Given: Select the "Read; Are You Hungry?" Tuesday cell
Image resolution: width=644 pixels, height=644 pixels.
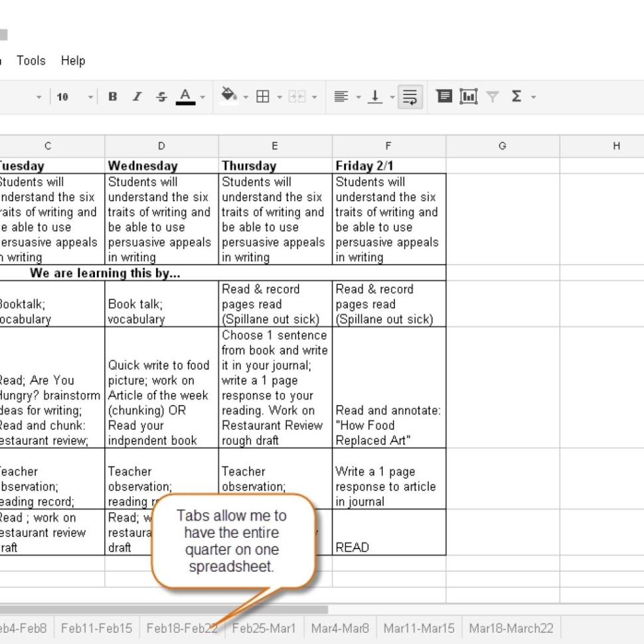Looking at the screenshot, I should (52, 387).
